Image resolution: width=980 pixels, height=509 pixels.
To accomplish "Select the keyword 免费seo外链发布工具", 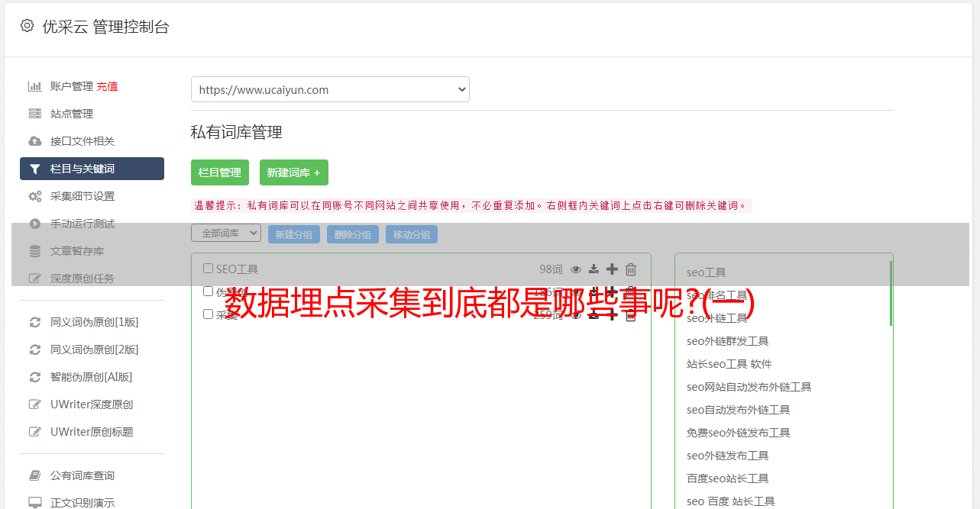I will point(739,433).
